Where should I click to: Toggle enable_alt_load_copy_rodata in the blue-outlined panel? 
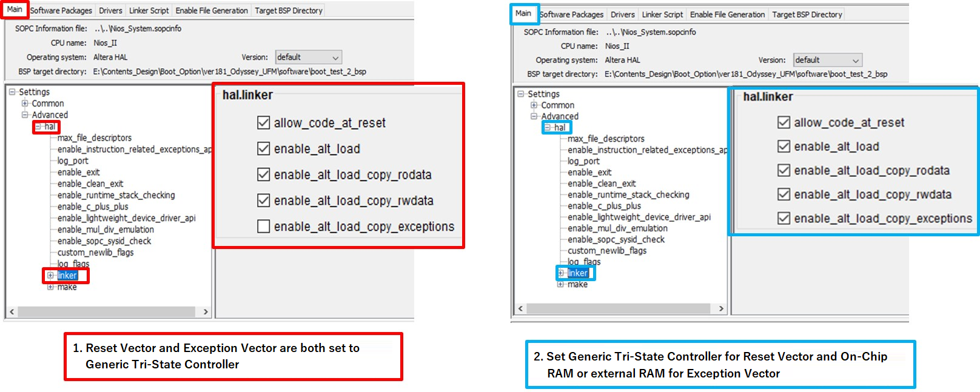coord(784,170)
